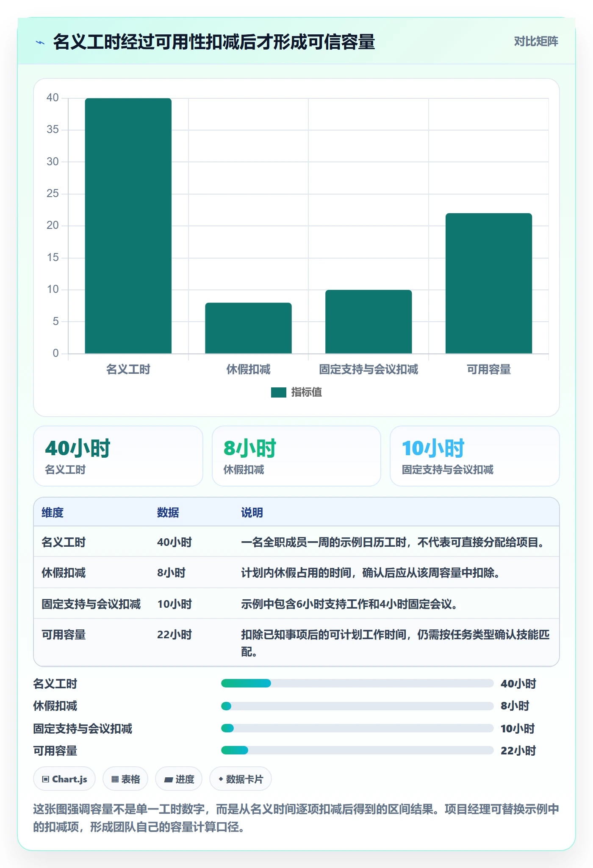The height and width of the screenshot is (868, 593).
Task: Click the 说明 table column header
Action: [x=252, y=512]
